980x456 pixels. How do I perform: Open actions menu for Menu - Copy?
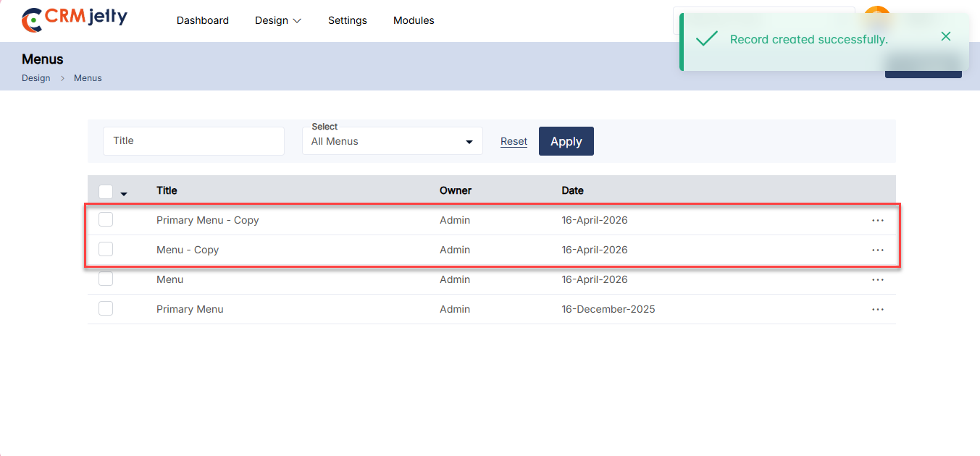click(x=877, y=250)
